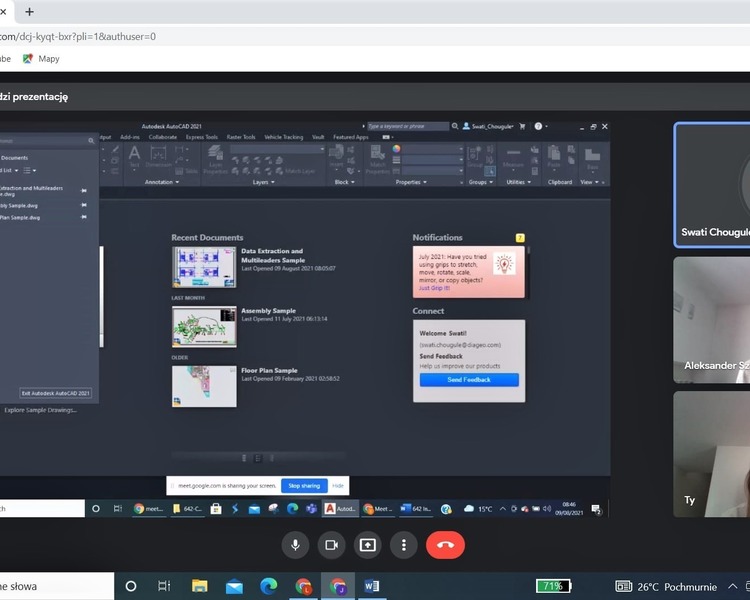Open the Meet more options menu

403,545
